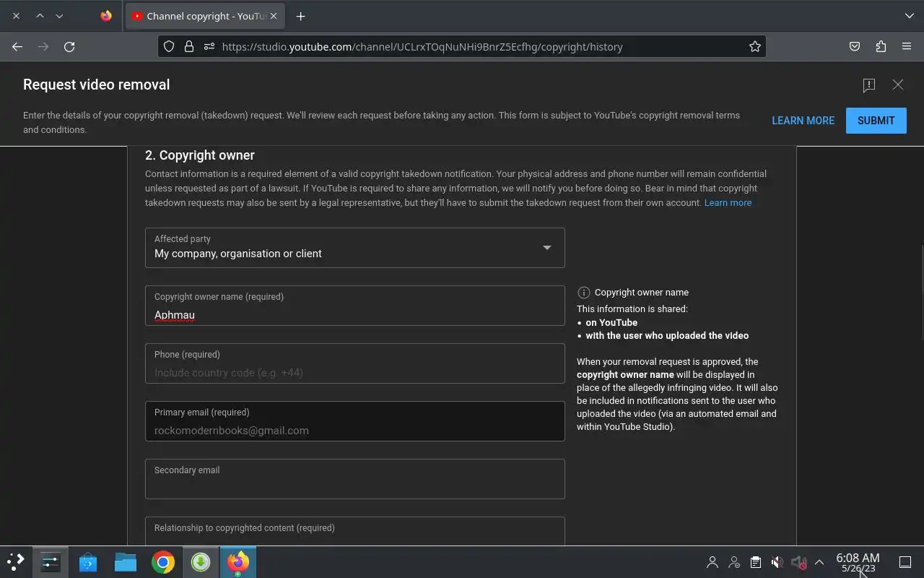
Task: Click the tracking protection shield icon
Action: coord(169,47)
